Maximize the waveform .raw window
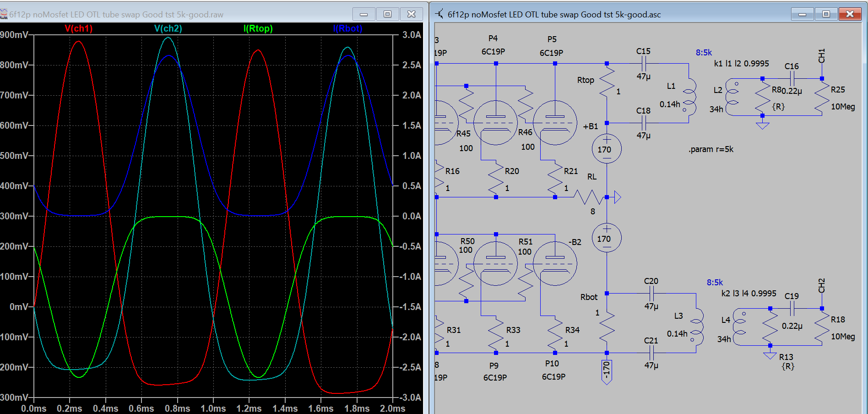Image resolution: width=868 pixels, height=414 pixels. coord(388,14)
